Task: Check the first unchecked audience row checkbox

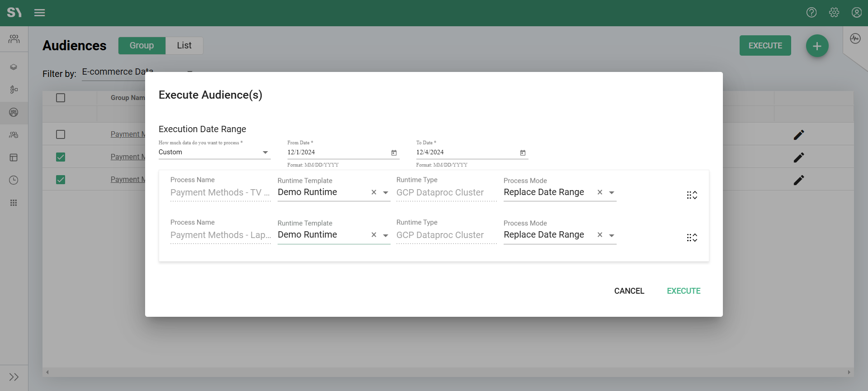Action: (x=61, y=134)
